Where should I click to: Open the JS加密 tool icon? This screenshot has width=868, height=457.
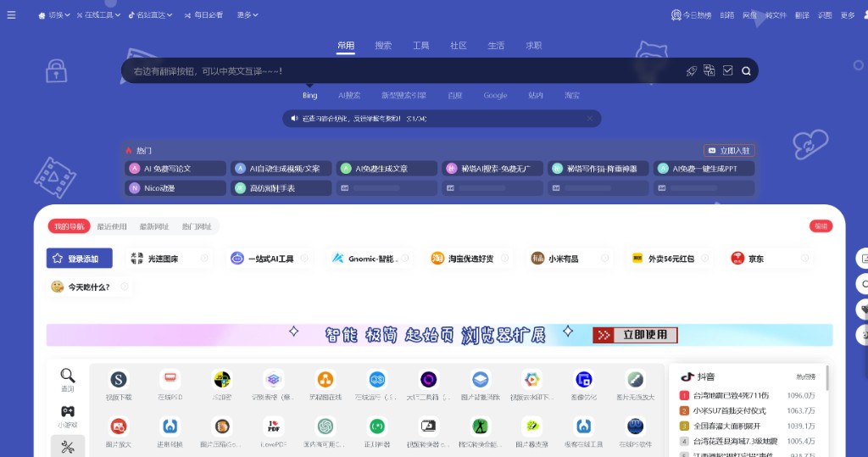(x=222, y=380)
